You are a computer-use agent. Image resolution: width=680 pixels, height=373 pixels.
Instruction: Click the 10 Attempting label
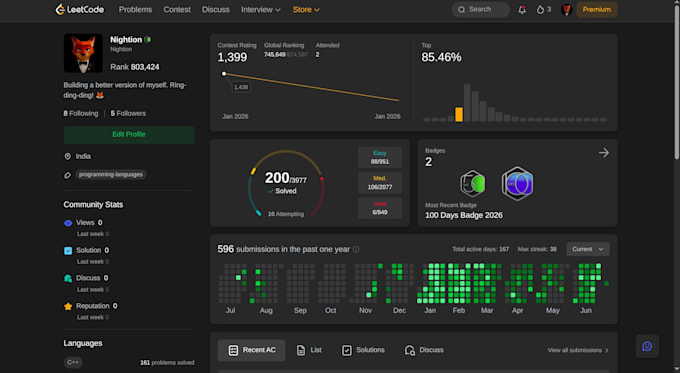pos(286,214)
